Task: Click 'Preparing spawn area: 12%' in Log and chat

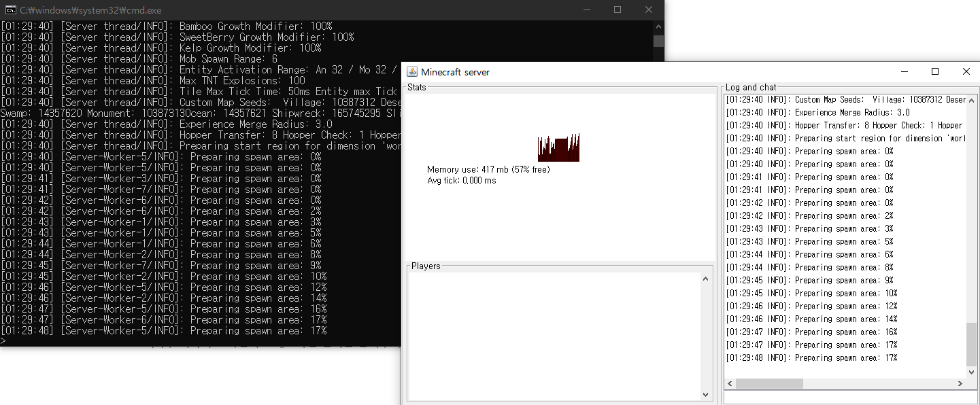Action: click(811, 306)
